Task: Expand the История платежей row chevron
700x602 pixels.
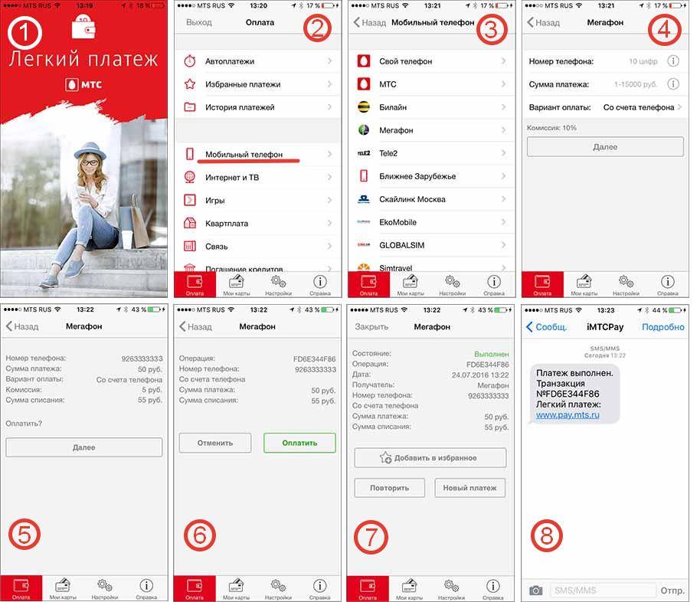Action: tap(330, 107)
